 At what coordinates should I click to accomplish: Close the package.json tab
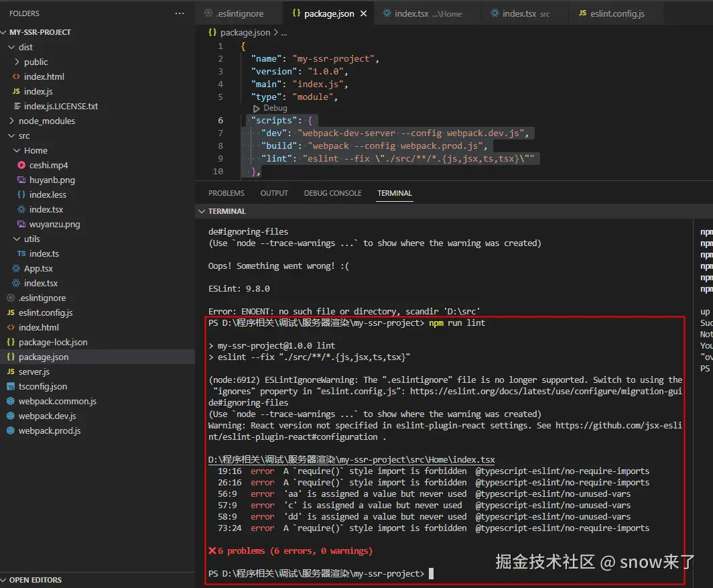tap(363, 13)
